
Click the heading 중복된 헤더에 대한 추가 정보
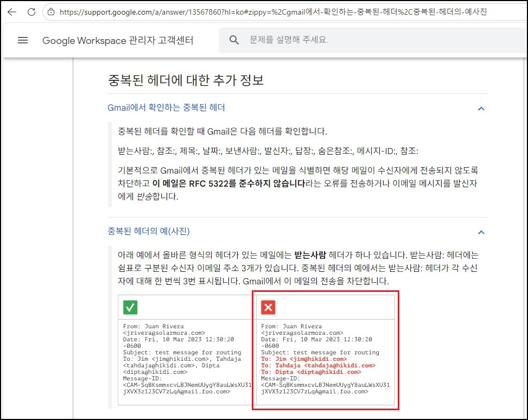coord(186,80)
